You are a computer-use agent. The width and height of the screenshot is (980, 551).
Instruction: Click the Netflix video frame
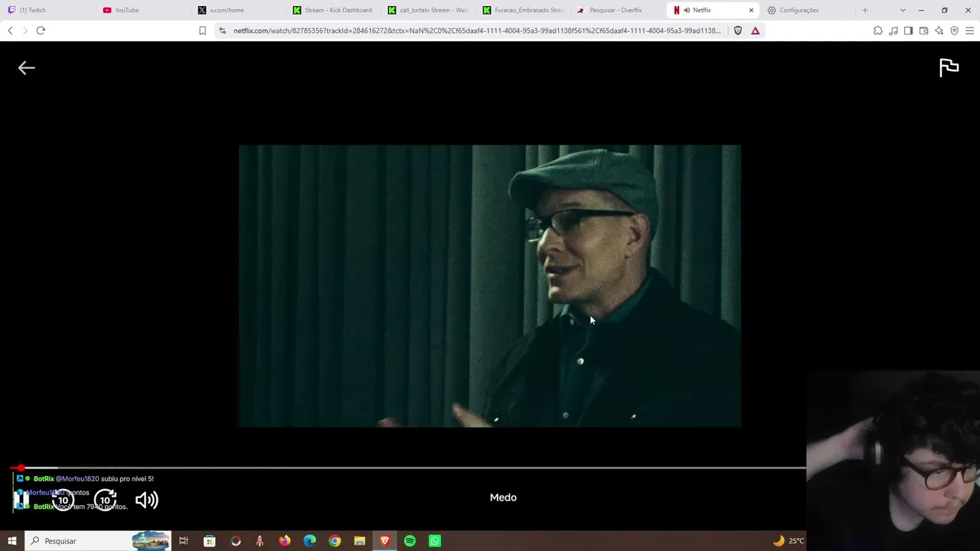[x=490, y=286]
